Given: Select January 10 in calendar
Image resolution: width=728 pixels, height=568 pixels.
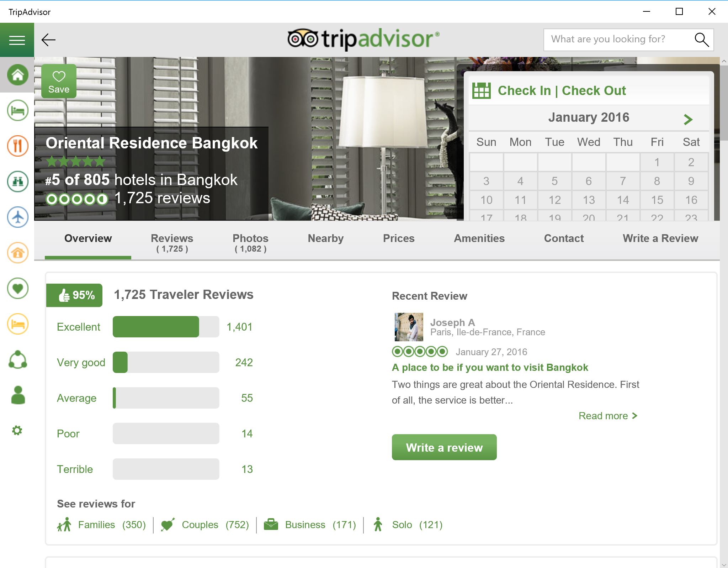Looking at the screenshot, I should pyautogui.click(x=486, y=200).
